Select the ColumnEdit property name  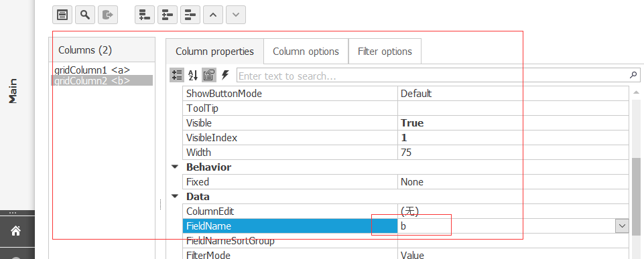point(290,211)
